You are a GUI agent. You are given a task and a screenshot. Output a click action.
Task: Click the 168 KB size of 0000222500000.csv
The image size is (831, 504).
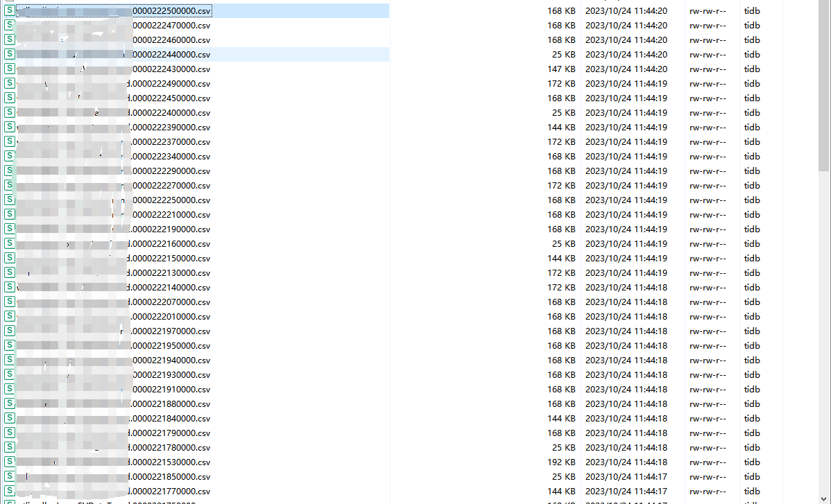pyautogui.click(x=561, y=10)
